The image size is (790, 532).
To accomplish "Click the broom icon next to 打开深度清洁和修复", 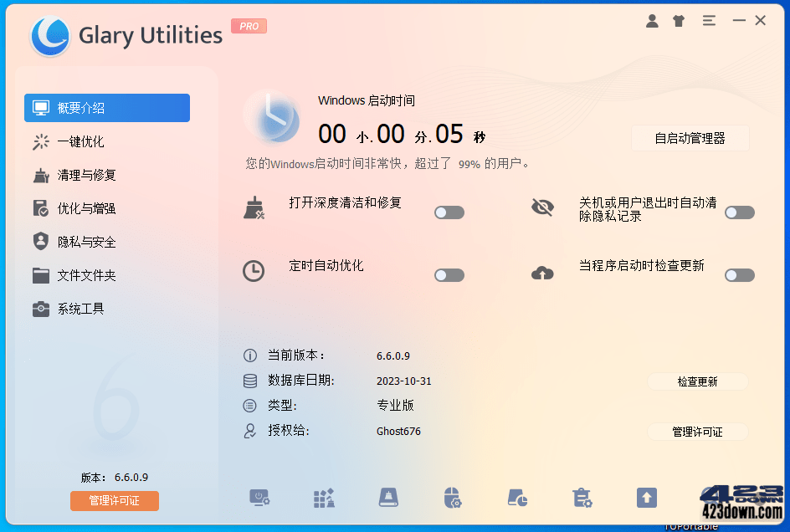I will tap(254, 207).
